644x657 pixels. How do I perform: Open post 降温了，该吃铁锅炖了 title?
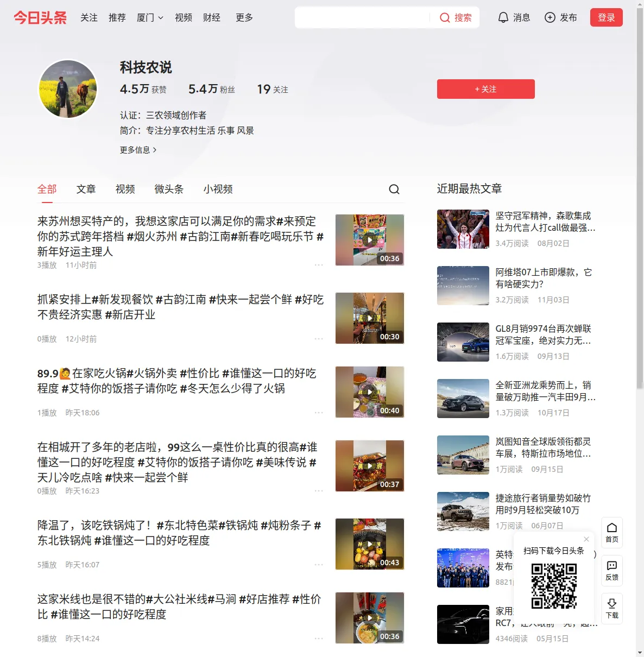[179, 533]
